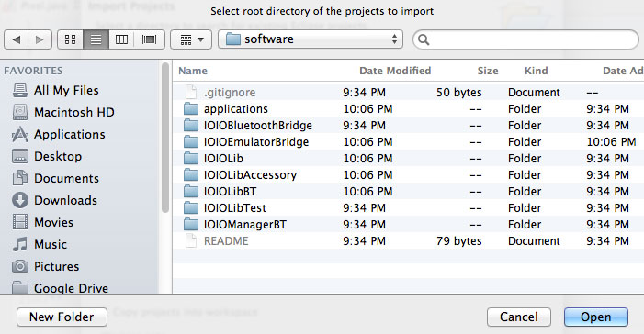Click the '79 bytes' size cell

click(458, 240)
